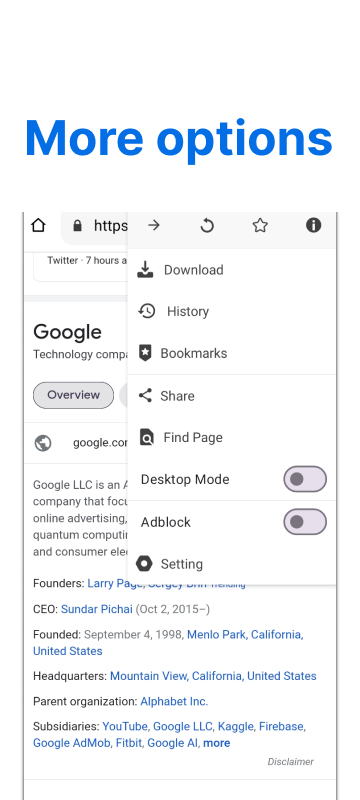Click the Disclaimer text

tap(291, 762)
